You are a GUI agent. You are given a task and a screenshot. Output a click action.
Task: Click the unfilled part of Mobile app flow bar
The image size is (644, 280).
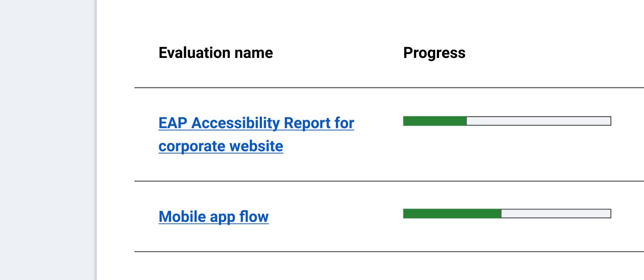(x=556, y=213)
